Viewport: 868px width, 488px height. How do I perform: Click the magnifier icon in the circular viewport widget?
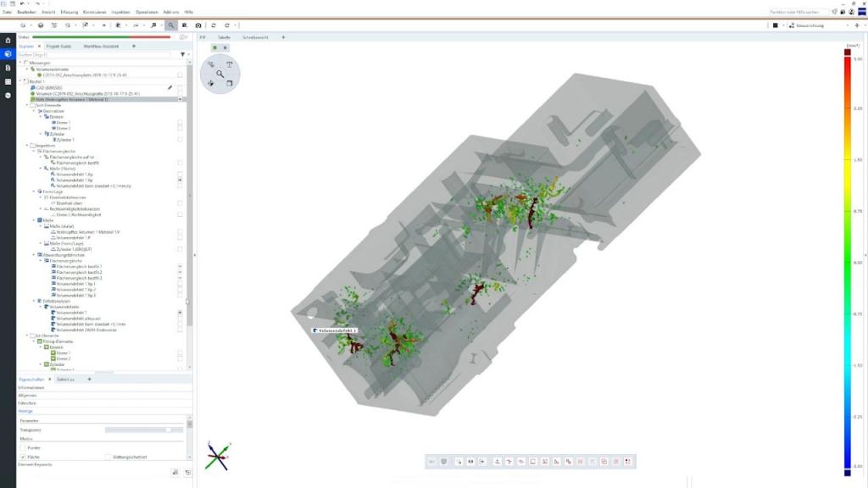click(220, 73)
